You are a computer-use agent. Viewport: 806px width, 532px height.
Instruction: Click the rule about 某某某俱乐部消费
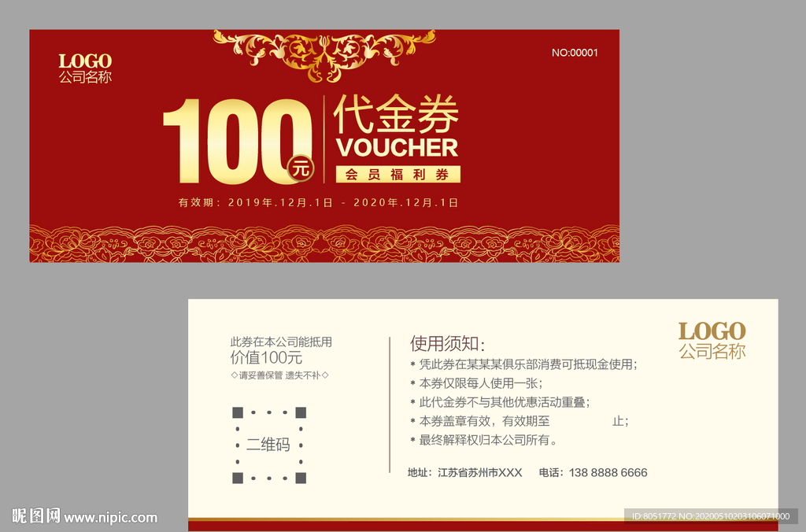[x=523, y=364]
